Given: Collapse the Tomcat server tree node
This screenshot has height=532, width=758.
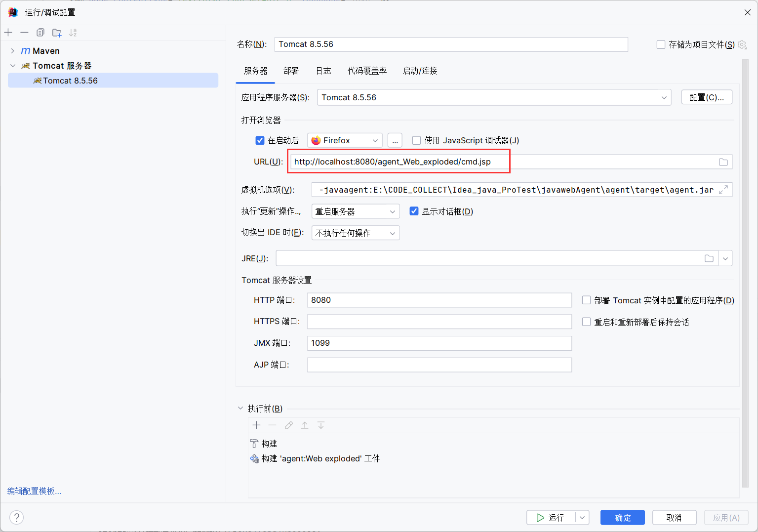Looking at the screenshot, I should coord(13,66).
